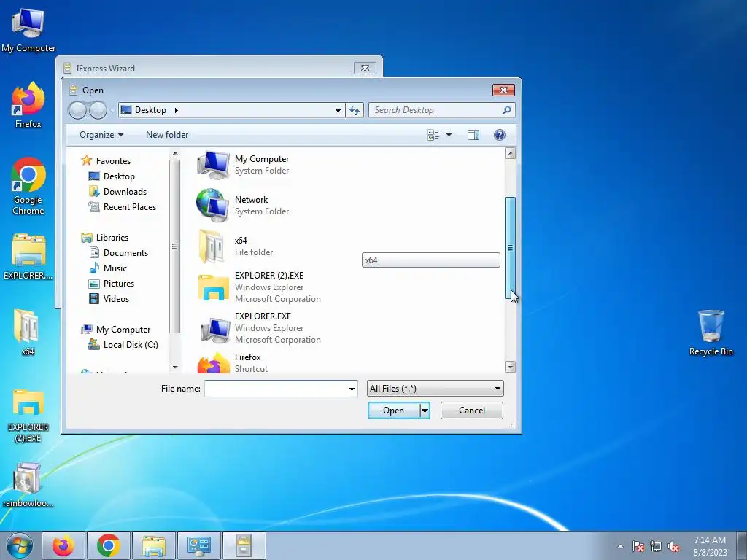This screenshot has height=560, width=747.
Task: Select rainbowloo... desktop icon
Action: click(x=28, y=485)
